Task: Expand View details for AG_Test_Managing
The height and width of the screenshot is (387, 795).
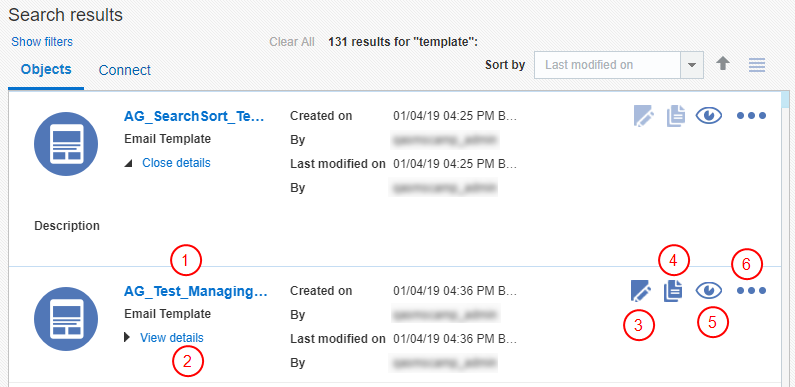Action: (x=172, y=337)
